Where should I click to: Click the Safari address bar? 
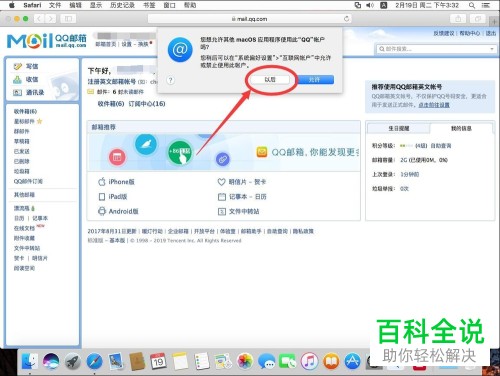[x=249, y=19]
